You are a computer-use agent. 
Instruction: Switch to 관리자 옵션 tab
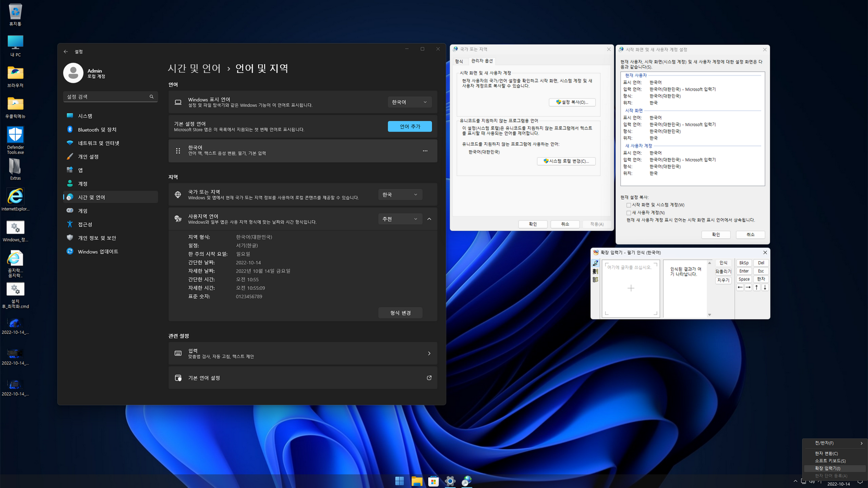(x=481, y=61)
